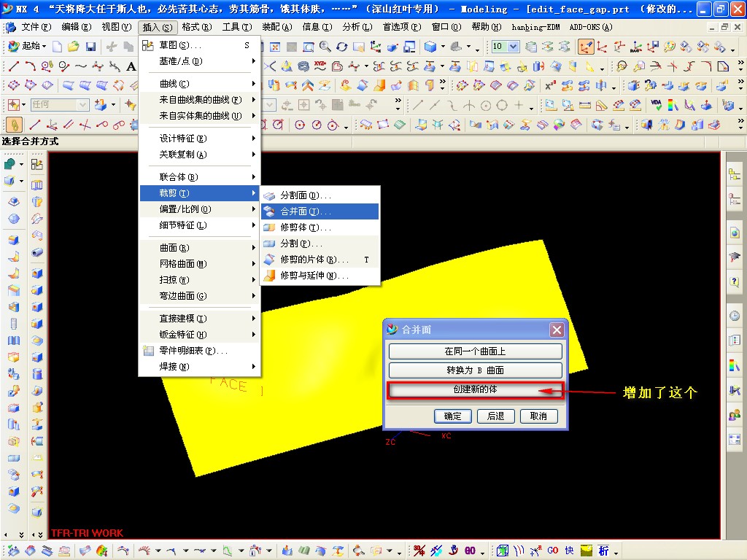Click 转换为 B 曲面 button

tap(475, 370)
